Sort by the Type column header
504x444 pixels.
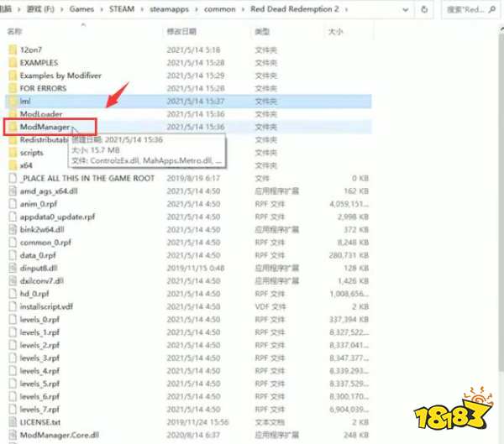(x=262, y=32)
